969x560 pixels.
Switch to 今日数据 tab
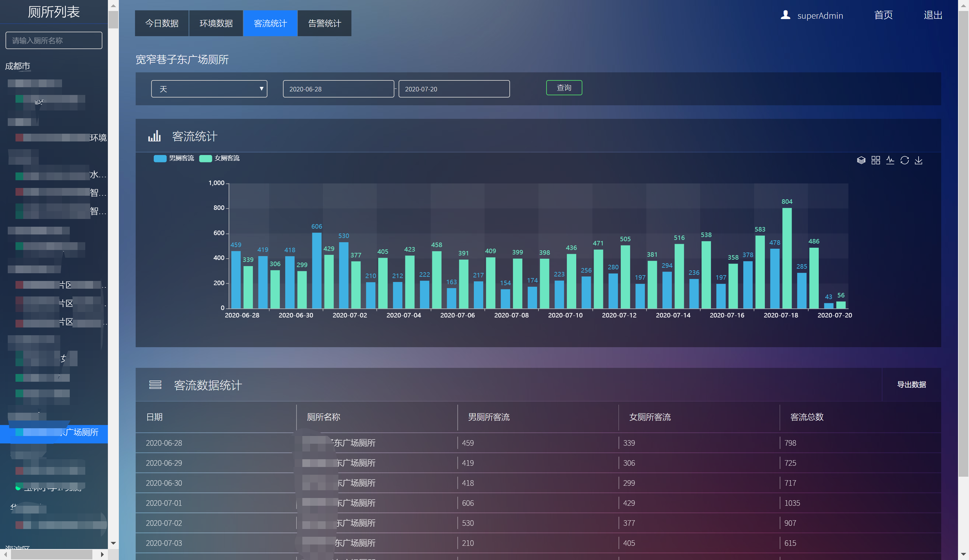point(162,24)
